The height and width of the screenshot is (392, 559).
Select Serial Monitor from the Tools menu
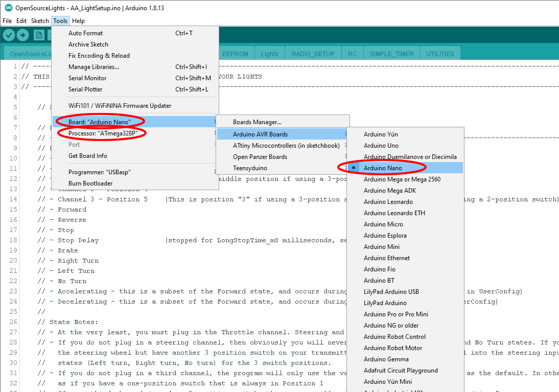coord(87,78)
